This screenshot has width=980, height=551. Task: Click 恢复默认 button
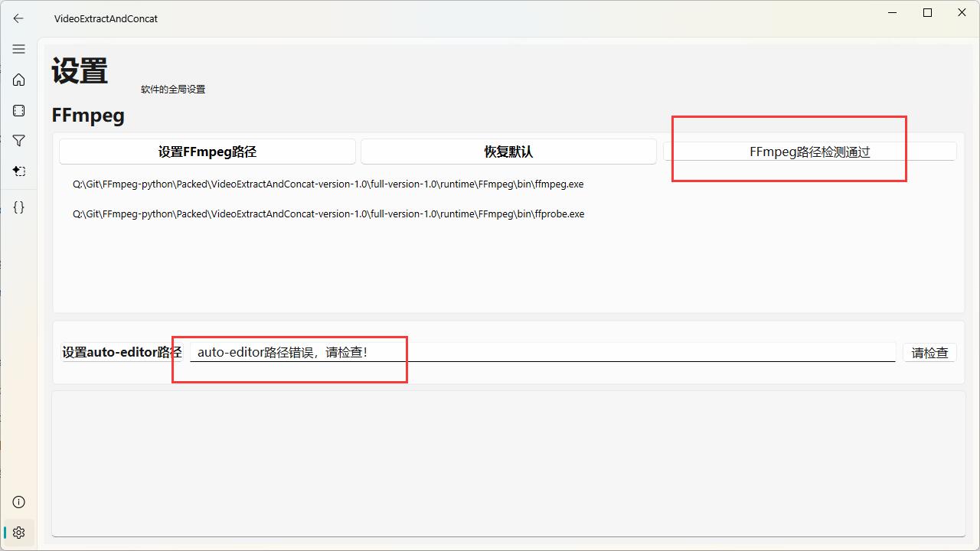[x=508, y=152]
